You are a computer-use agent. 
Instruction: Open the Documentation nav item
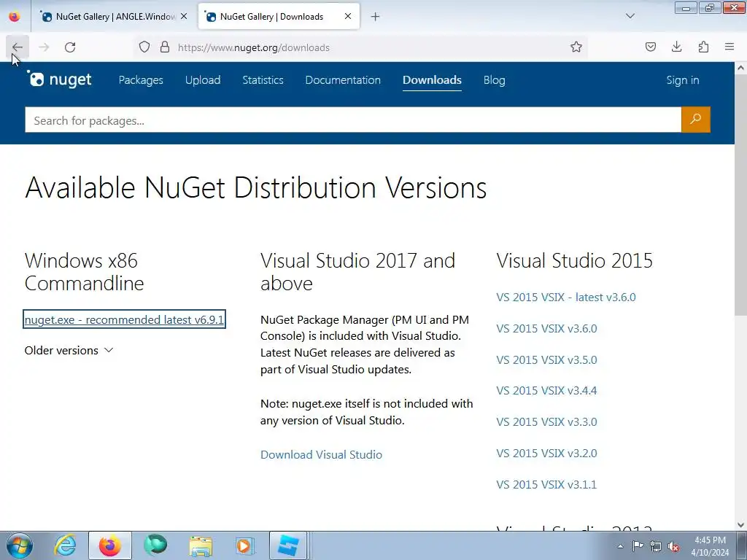343,80
